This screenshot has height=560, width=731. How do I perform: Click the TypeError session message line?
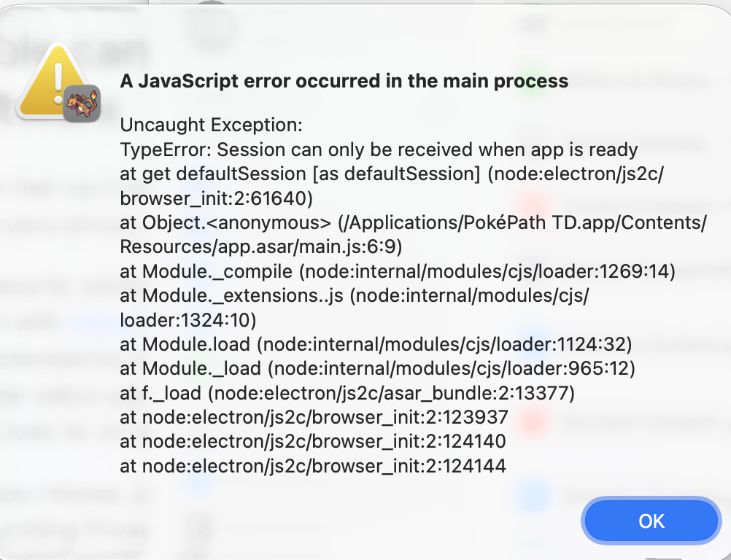point(379,150)
